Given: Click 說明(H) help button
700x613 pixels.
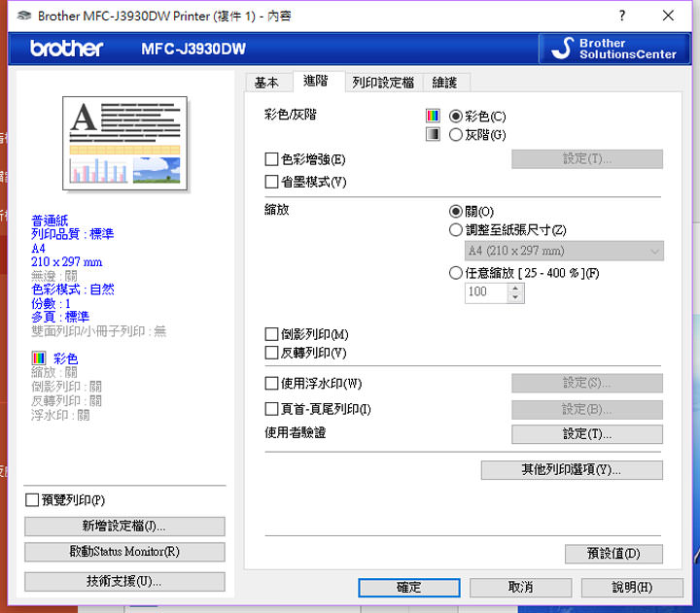Looking at the screenshot, I should [632, 588].
